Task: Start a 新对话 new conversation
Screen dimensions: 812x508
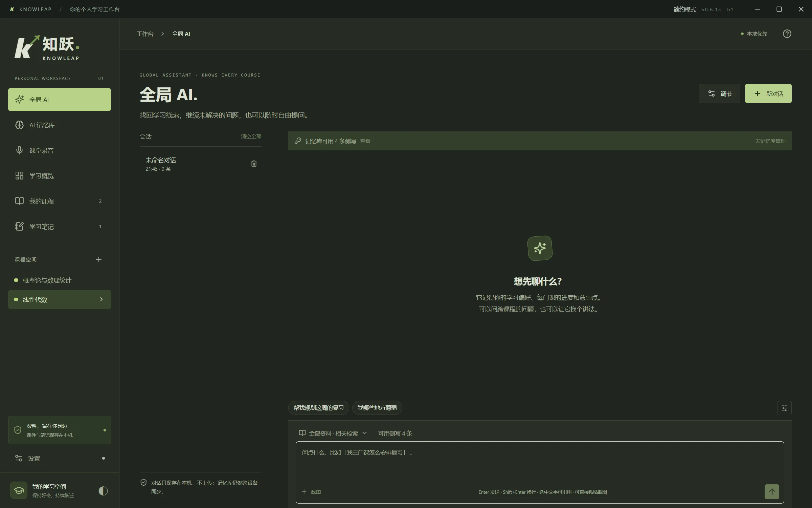Action: pyautogui.click(x=768, y=93)
